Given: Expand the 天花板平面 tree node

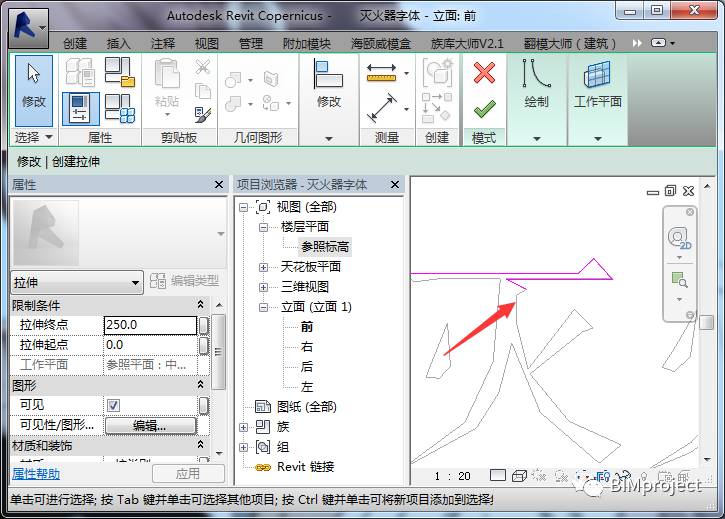Looking at the screenshot, I should tap(263, 267).
